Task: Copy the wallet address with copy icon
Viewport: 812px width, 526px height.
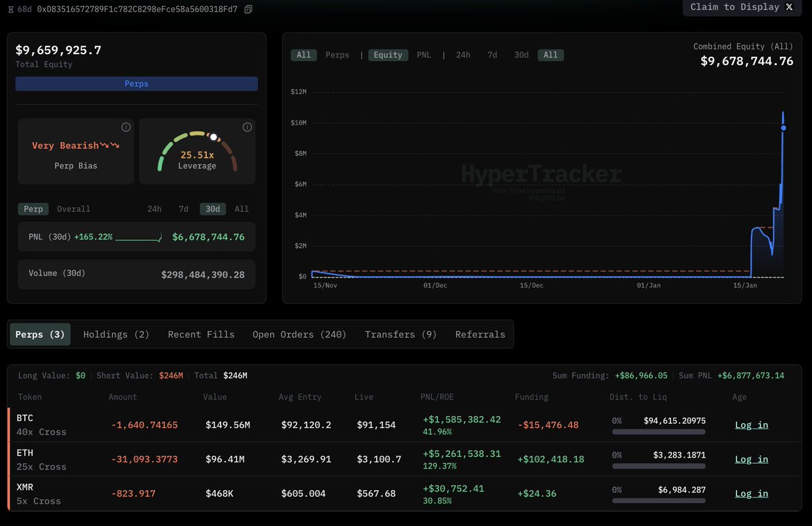Action: (248, 9)
